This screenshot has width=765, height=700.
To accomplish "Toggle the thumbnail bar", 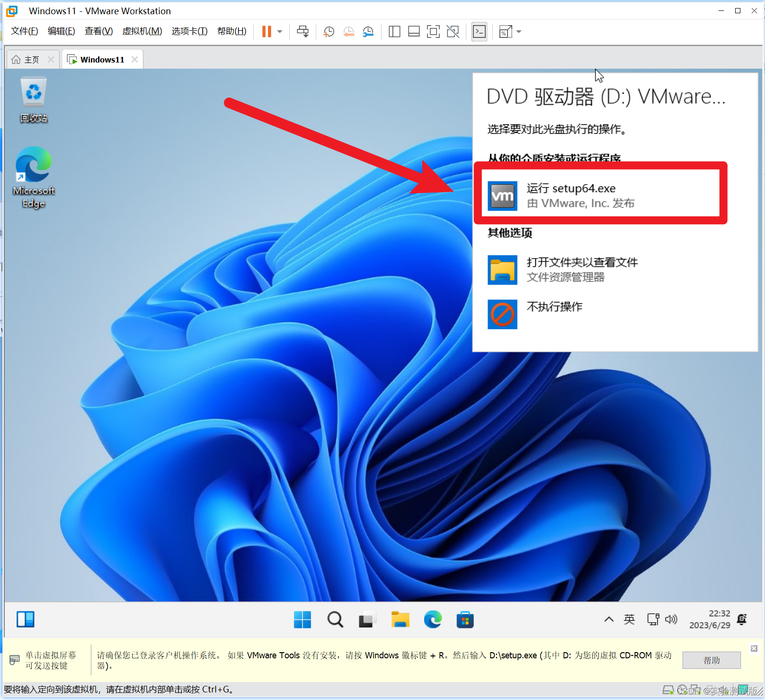I will (413, 31).
